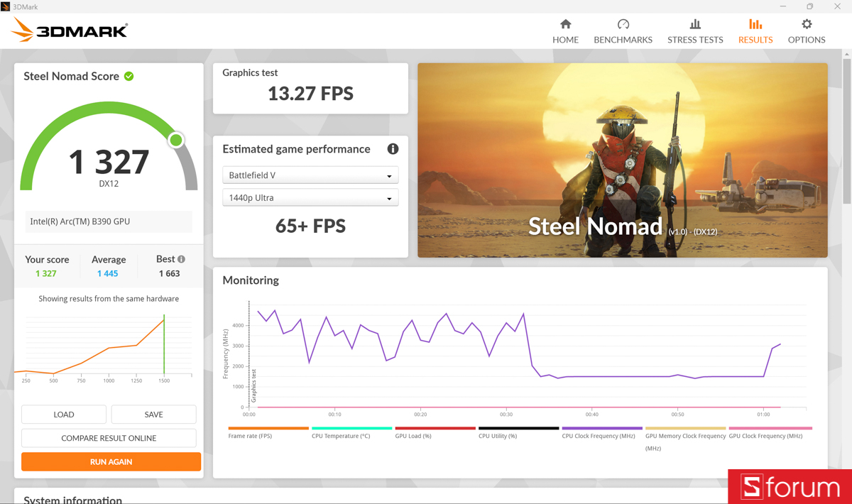
Task: Open the Options gear icon
Action: point(807,24)
